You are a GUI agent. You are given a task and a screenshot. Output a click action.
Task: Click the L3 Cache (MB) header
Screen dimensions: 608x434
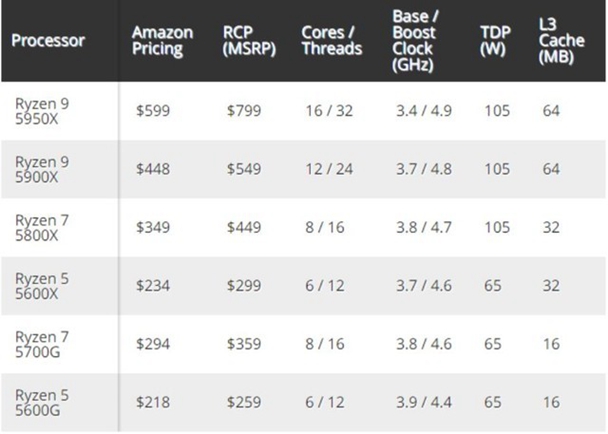[x=555, y=40]
